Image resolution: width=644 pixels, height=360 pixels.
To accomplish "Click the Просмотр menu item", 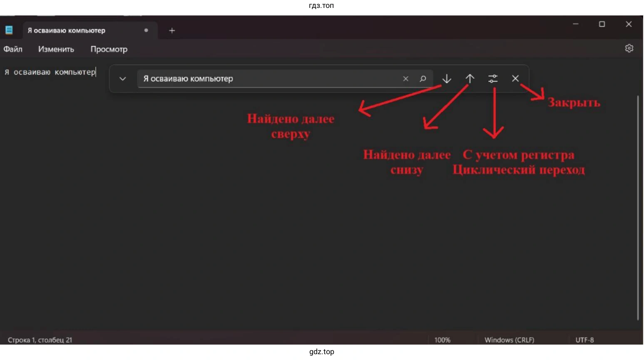I will [x=109, y=49].
